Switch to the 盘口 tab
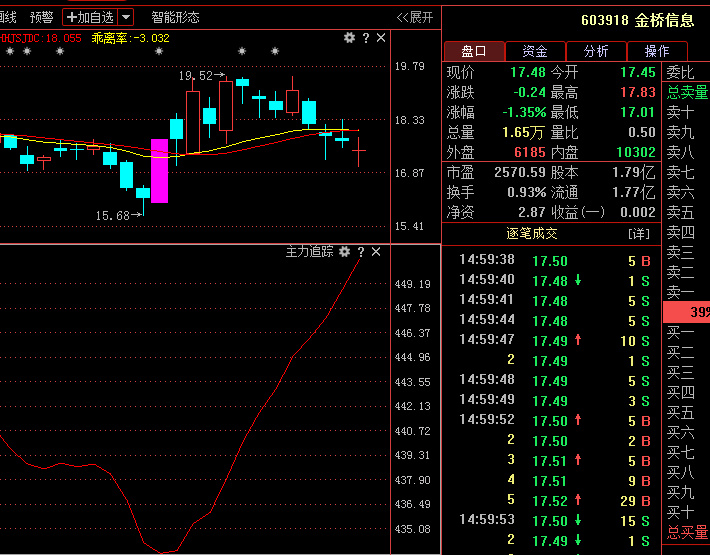This screenshot has height=555, width=710. coord(473,51)
